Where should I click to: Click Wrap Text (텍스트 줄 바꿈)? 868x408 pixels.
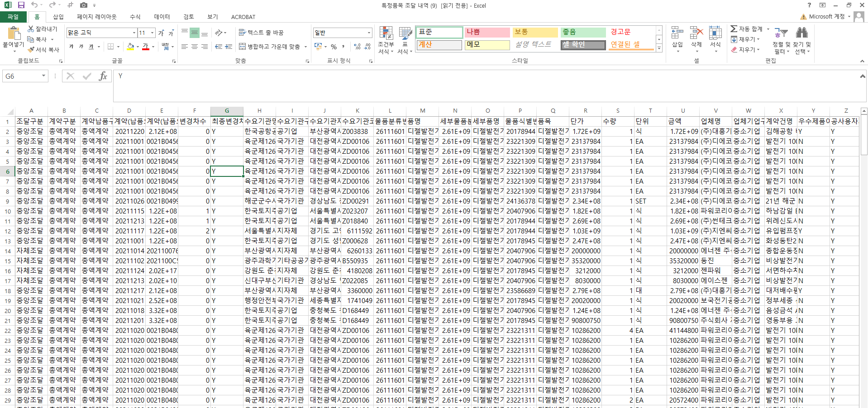point(261,33)
